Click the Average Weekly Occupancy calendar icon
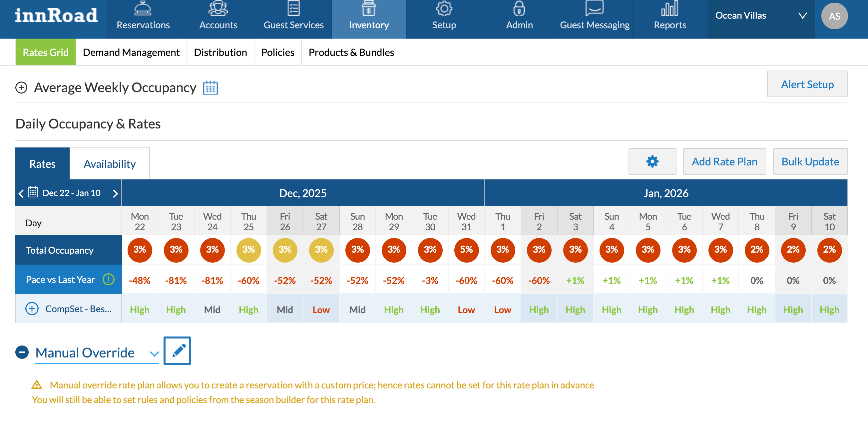 coord(210,88)
